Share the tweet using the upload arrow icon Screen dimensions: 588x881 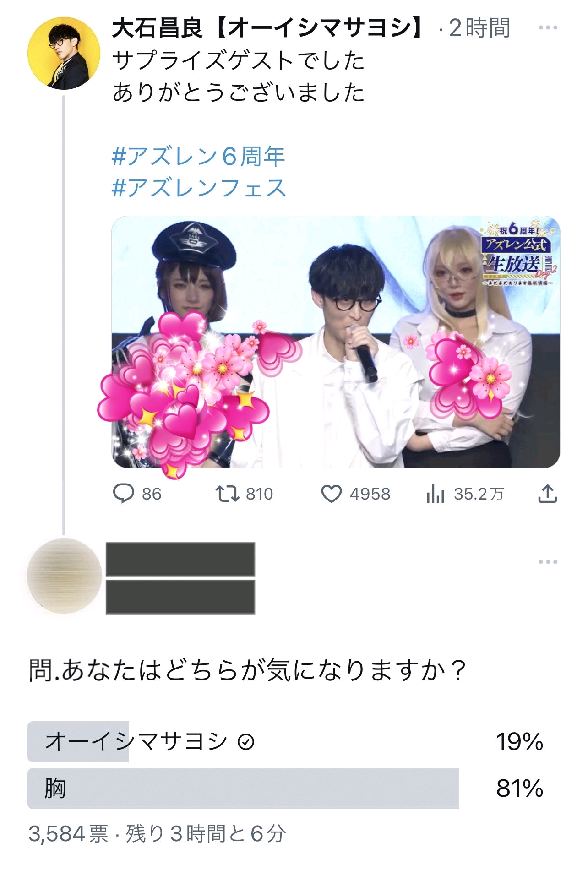pos(547,493)
